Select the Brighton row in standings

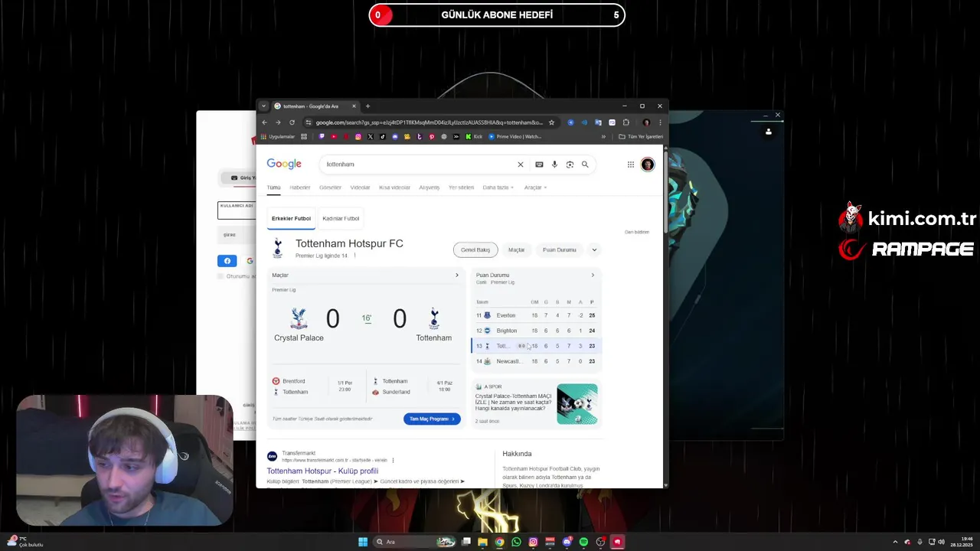[x=535, y=331]
